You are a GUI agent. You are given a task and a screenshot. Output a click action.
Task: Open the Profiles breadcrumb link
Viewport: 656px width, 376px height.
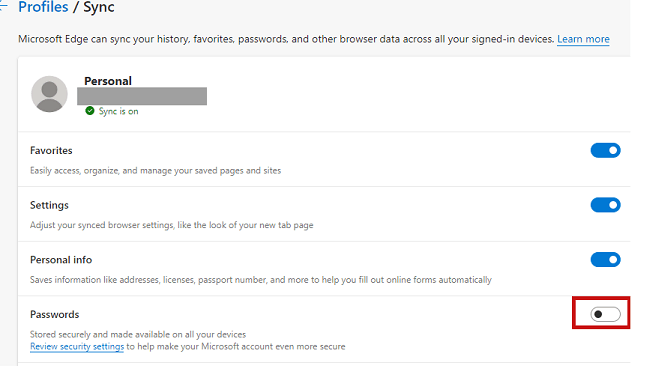(x=43, y=7)
